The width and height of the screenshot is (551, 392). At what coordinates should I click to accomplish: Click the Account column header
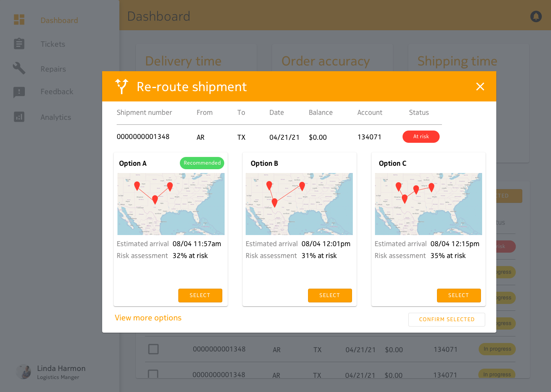coord(370,113)
